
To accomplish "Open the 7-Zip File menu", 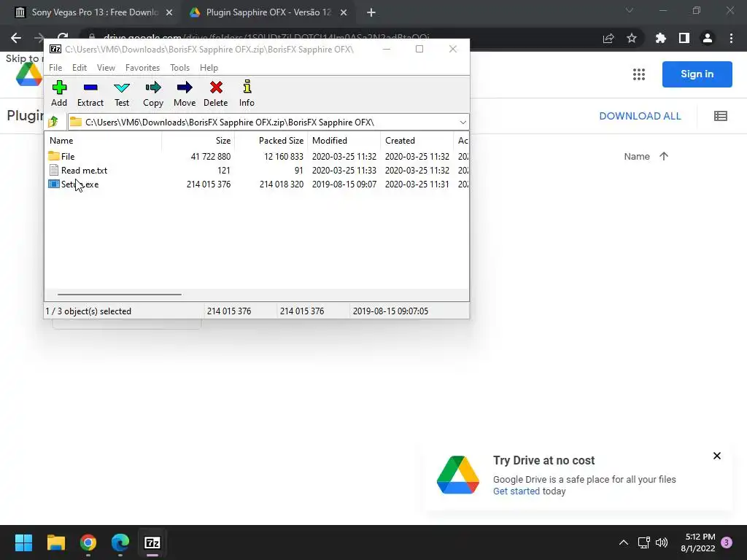I will [55, 68].
